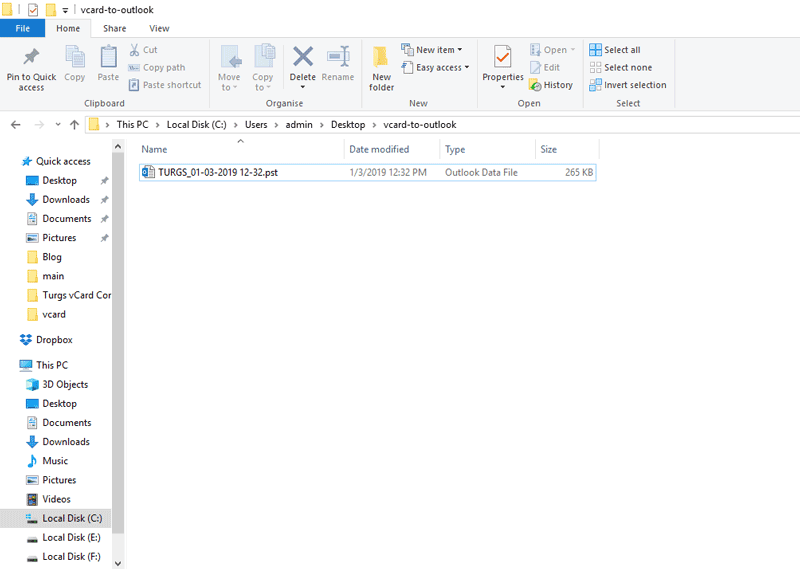Click navigation pane scroll down arrow
The width and height of the screenshot is (800, 569).
(x=118, y=563)
